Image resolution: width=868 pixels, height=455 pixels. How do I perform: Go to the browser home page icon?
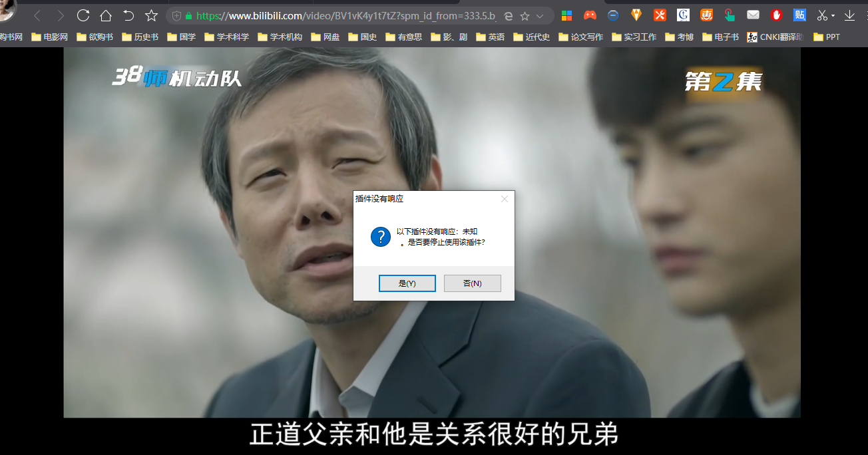click(106, 15)
